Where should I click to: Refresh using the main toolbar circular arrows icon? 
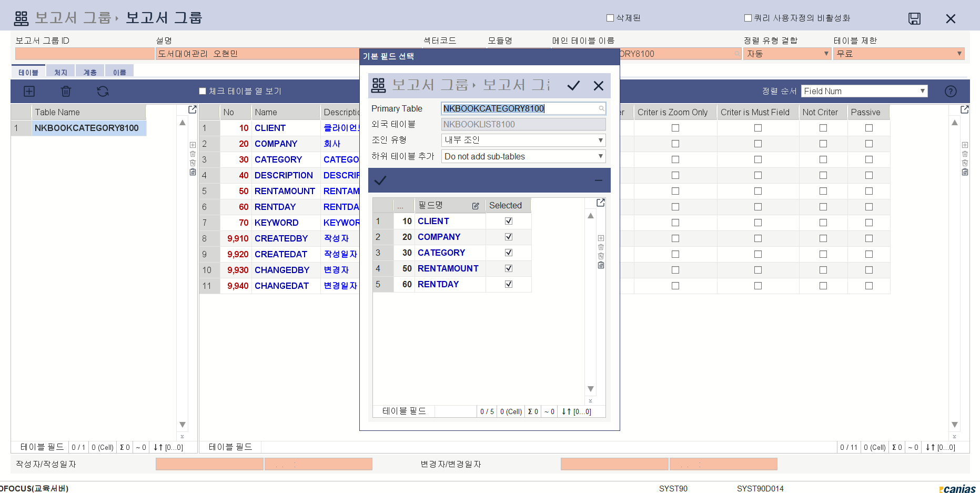point(103,91)
